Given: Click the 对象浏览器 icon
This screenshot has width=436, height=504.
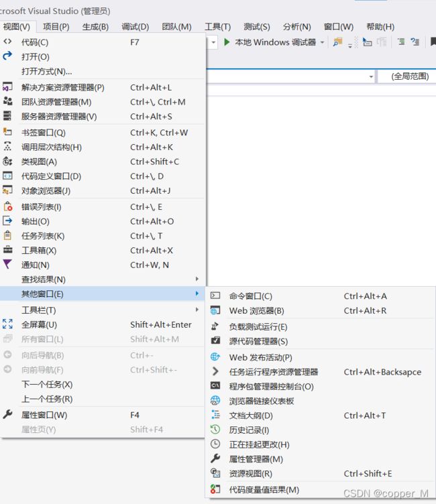Looking at the screenshot, I should (x=7, y=190).
